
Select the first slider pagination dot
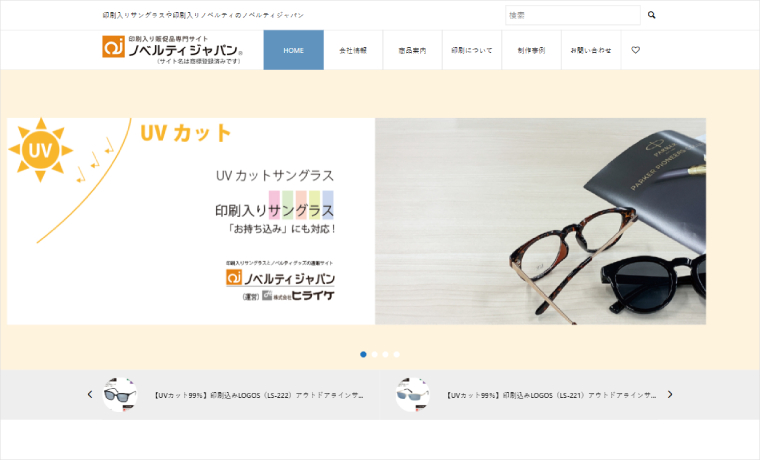tap(363, 354)
